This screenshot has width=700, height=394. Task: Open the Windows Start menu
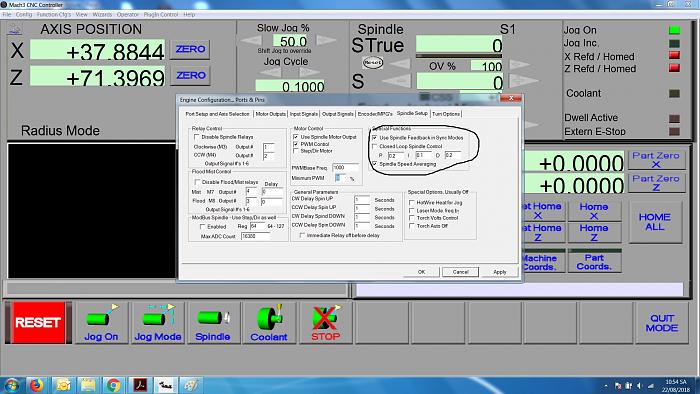(x=11, y=385)
